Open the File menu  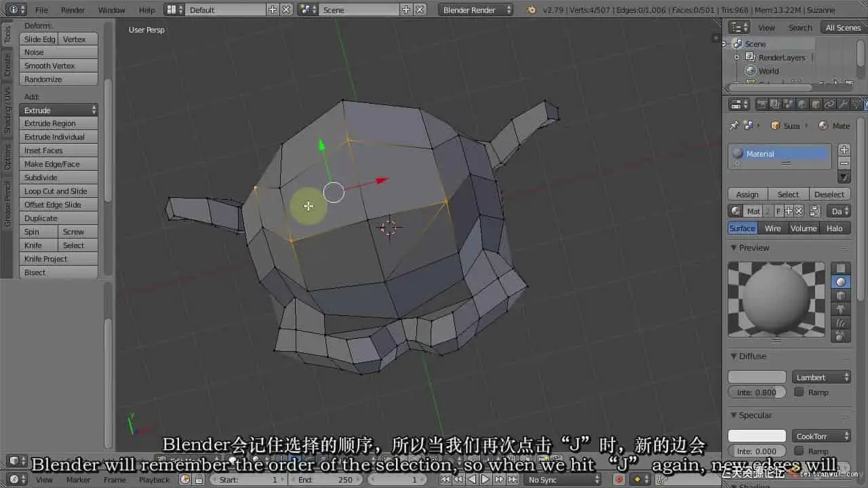[x=41, y=9]
